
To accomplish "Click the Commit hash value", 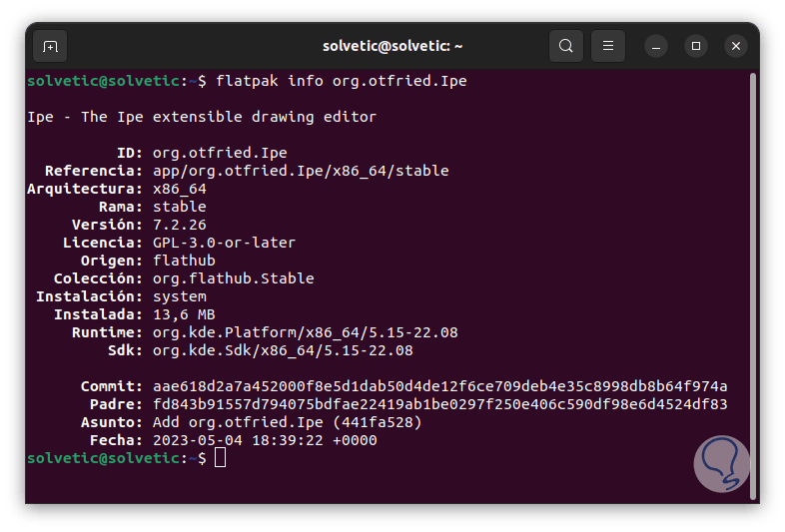I will point(439,386).
